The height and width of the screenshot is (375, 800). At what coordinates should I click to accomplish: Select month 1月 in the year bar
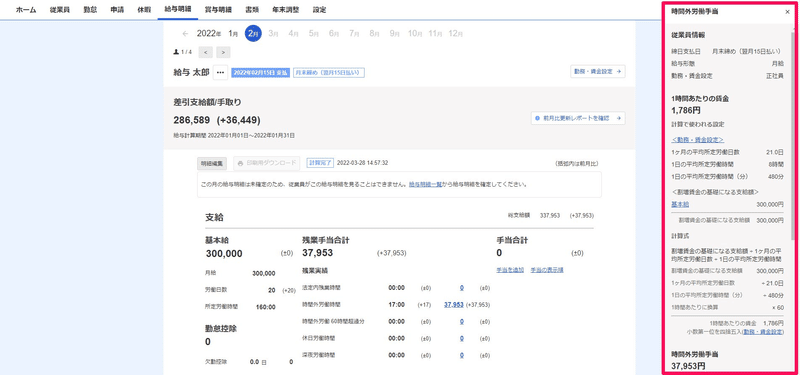pos(233,34)
